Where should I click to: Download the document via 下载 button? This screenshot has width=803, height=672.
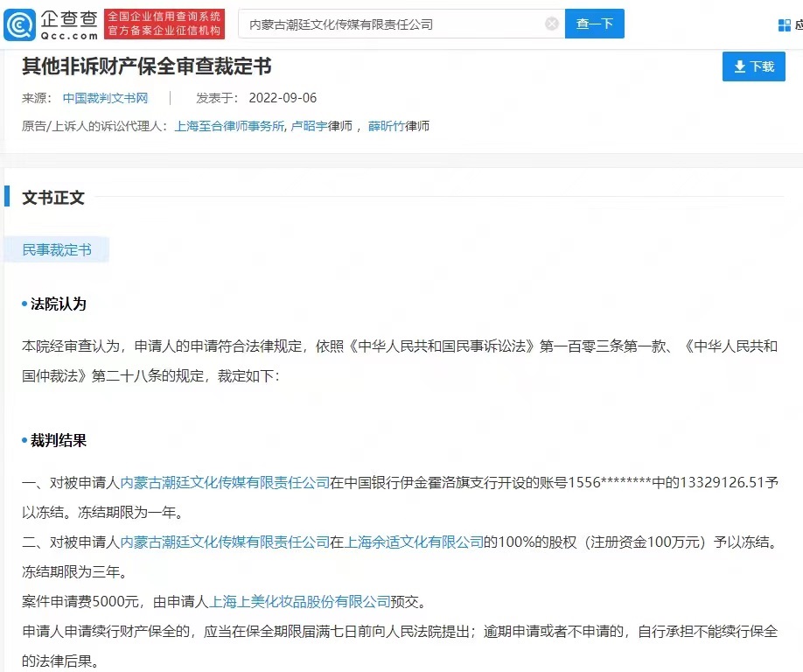pos(753,66)
